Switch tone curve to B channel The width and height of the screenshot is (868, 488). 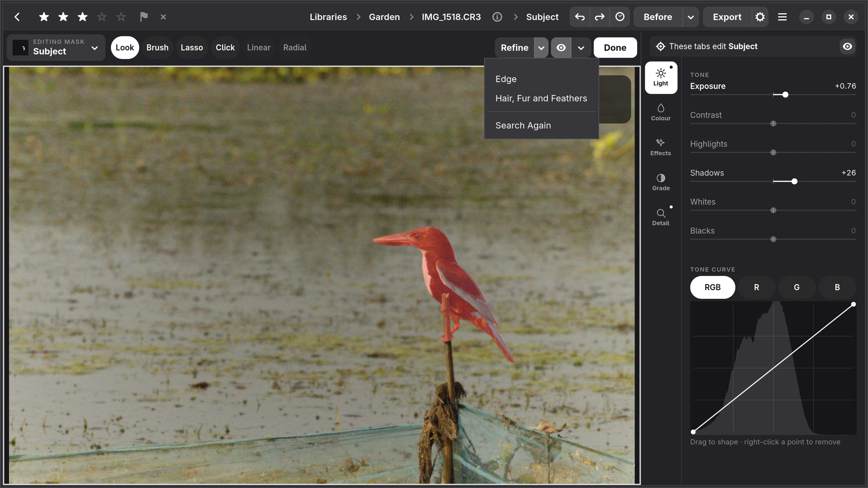click(x=837, y=287)
